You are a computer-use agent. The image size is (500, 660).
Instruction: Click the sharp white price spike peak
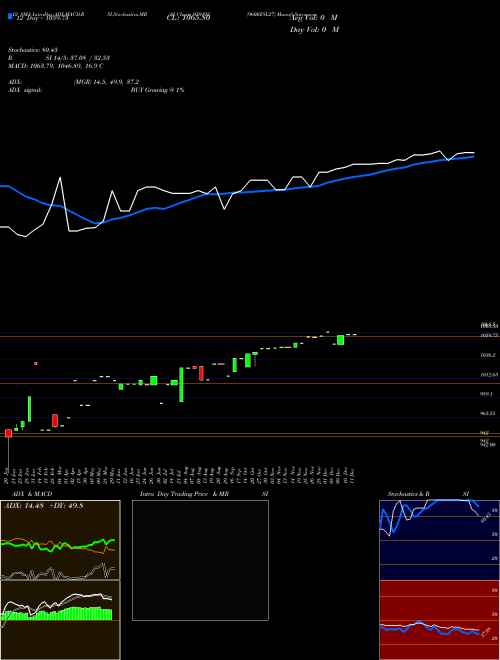60,178
